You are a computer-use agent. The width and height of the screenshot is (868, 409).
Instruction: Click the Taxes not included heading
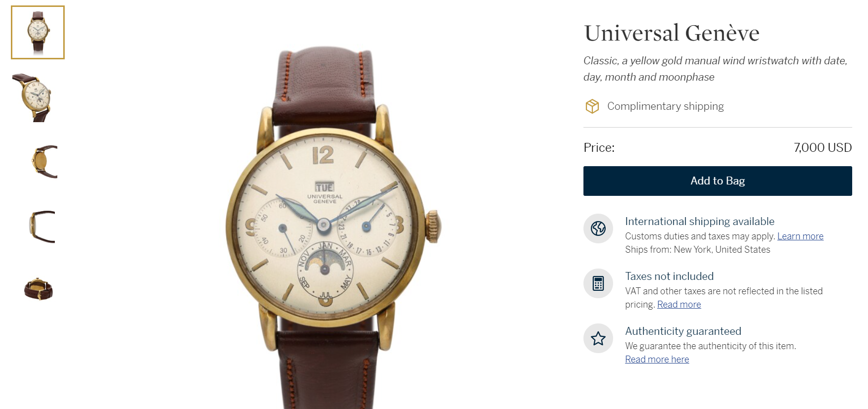pyautogui.click(x=669, y=276)
